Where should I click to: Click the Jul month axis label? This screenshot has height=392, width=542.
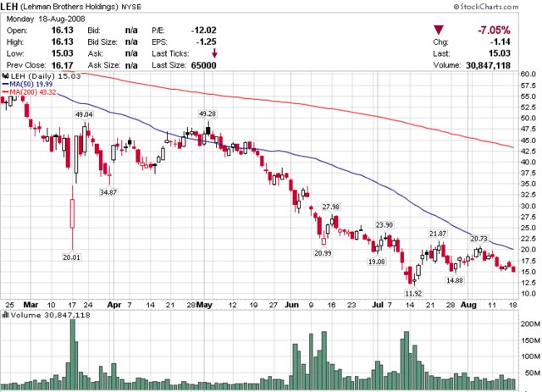[x=378, y=305]
